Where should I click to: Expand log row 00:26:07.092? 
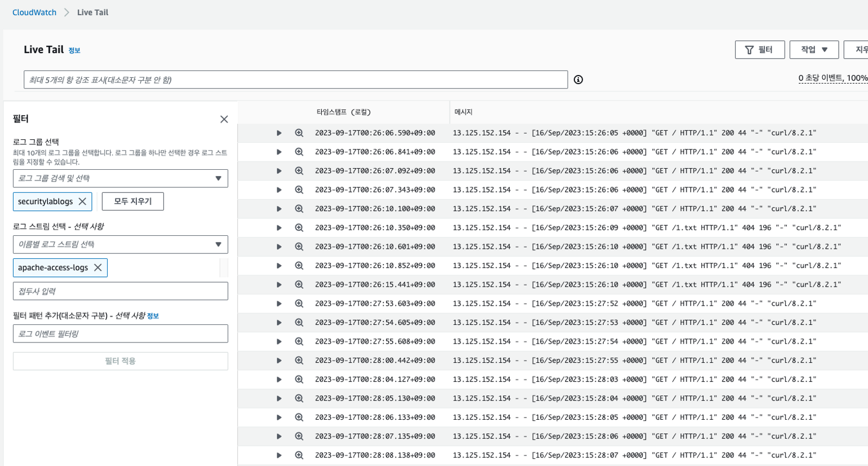pos(279,171)
